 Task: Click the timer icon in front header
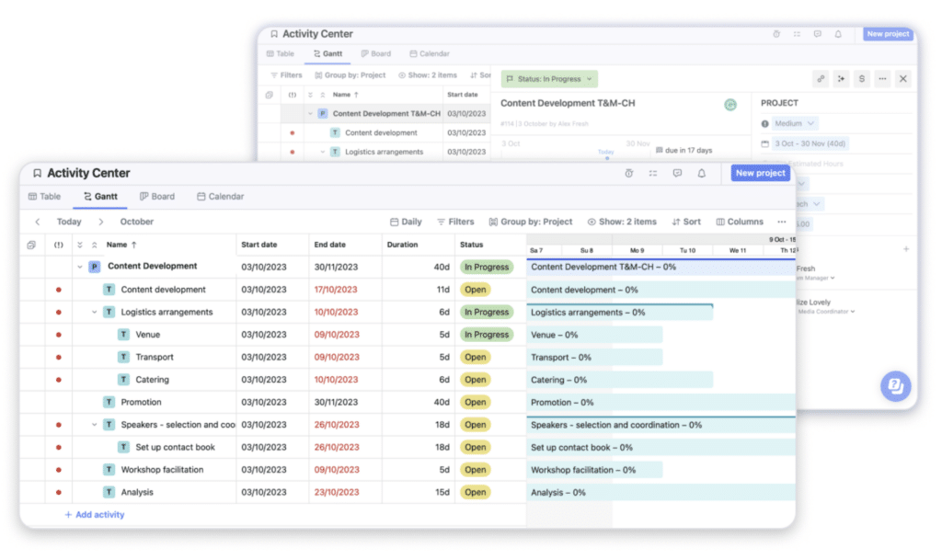coord(628,173)
